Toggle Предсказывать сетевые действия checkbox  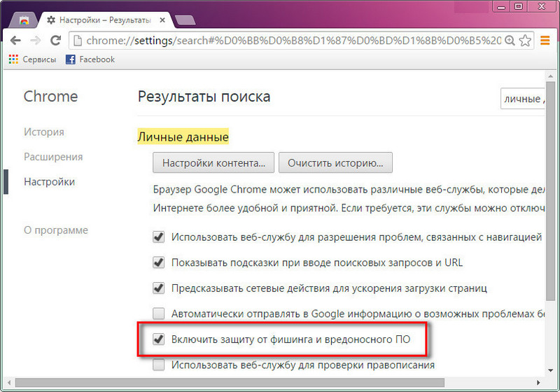159,288
